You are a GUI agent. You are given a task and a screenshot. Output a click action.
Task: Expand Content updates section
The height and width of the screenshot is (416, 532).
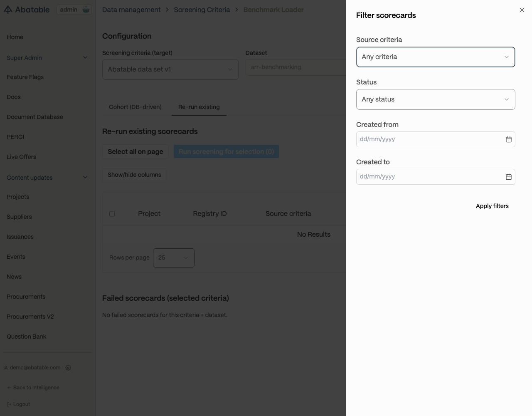(x=47, y=178)
